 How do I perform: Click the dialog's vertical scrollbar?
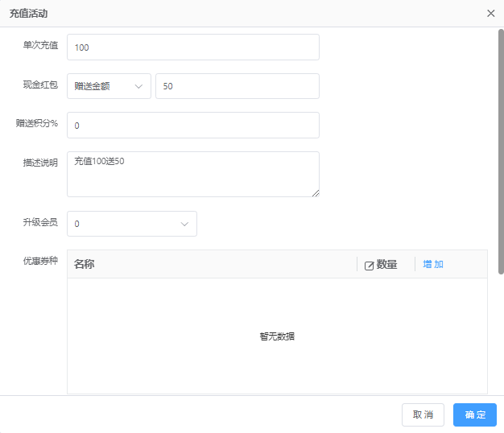(x=500, y=153)
